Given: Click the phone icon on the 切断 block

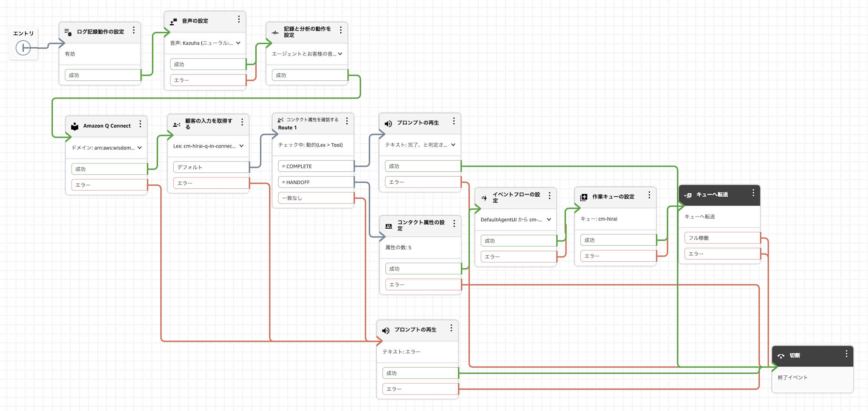Looking at the screenshot, I should point(781,355).
